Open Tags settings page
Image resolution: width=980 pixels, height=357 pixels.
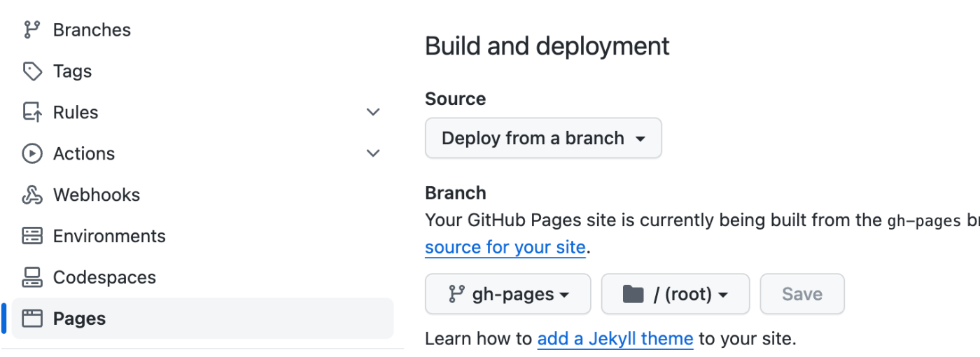pos(203,71)
